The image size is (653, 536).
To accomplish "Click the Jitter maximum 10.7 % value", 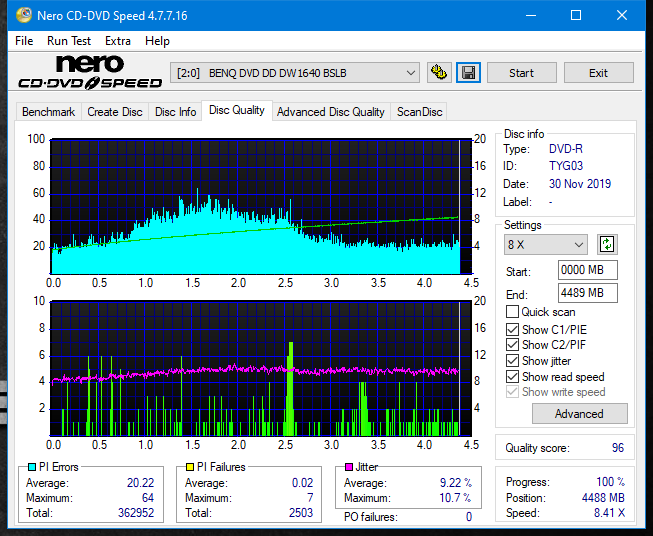I will [456, 498].
